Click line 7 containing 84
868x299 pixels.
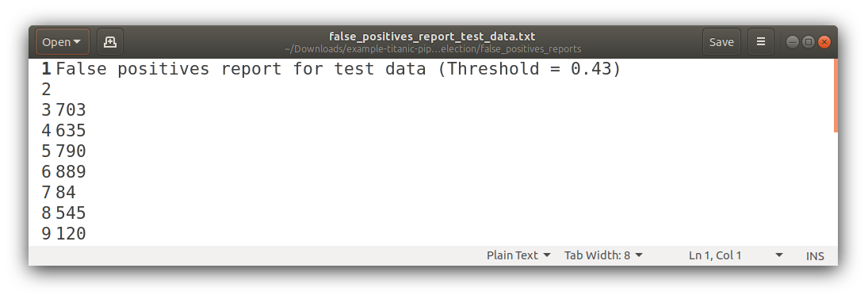pos(66,192)
